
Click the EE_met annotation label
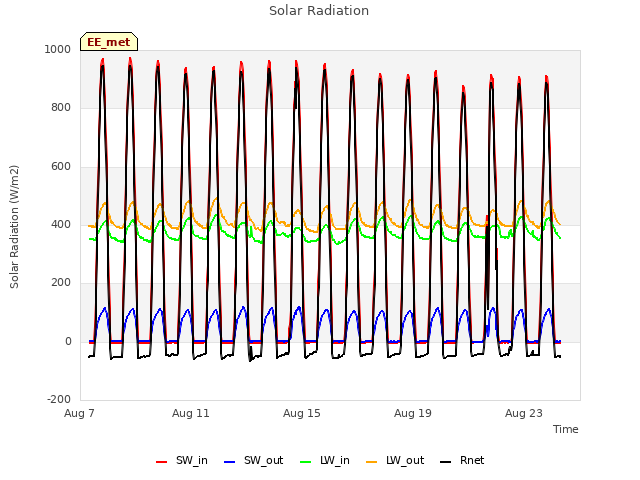109,42
